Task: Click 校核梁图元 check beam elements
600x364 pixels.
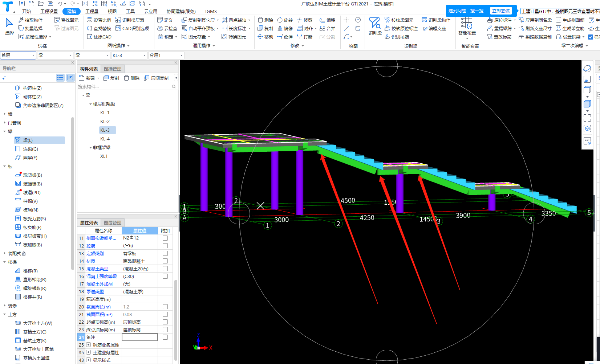Action: pyautogui.click(x=399, y=20)
